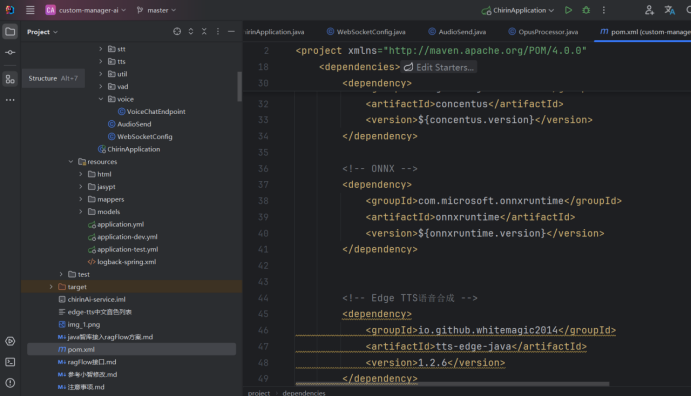Expand the test folder
Viewport: 692px width, 396px height.
[61, 274]
